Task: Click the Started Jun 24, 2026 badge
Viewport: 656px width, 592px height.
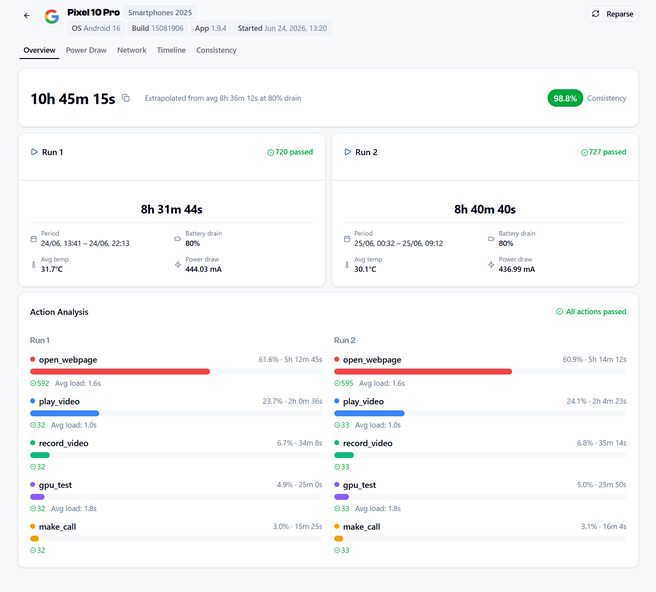Action: tap(282, 28)
